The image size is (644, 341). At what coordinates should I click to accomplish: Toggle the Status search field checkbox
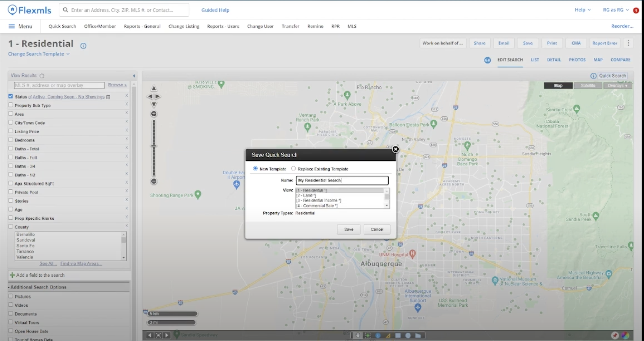click(10, 97)
